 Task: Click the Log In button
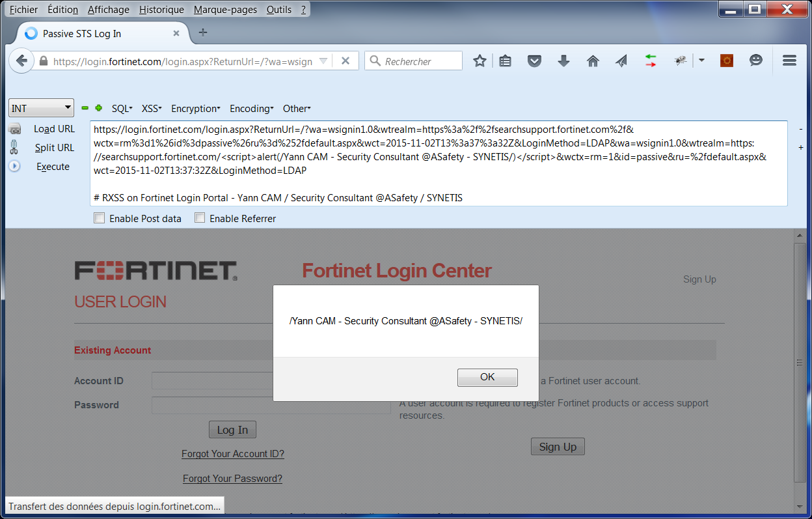pos(232,430)
